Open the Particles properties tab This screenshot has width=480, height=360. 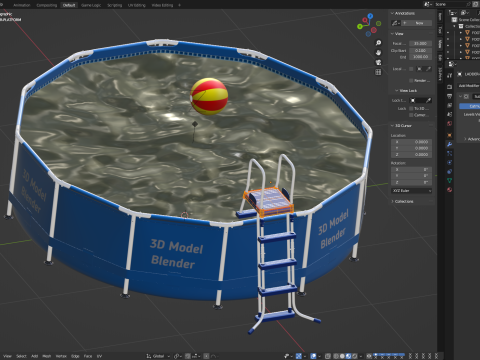[x=449, y=153]
